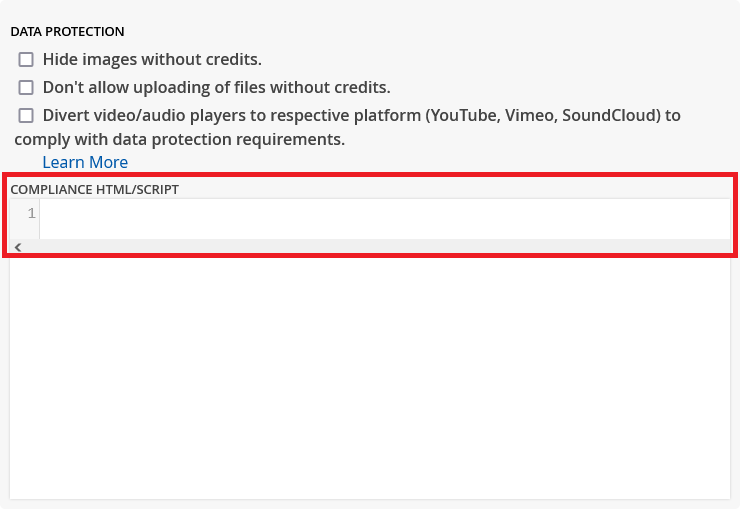Click the word "credits" in the uploading option
This screenshot has width=740, height=509.
coord(357,88)
